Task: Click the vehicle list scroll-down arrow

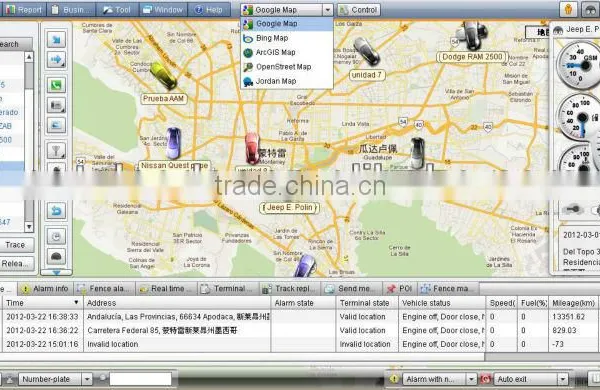Action: click(x=29, y=227)
